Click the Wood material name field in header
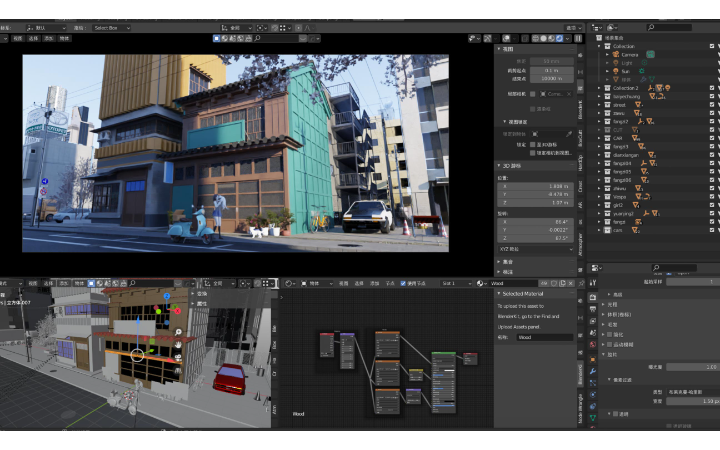Image resolution: width=720 pixels, height=450 pixels. (x=513, y=283)
